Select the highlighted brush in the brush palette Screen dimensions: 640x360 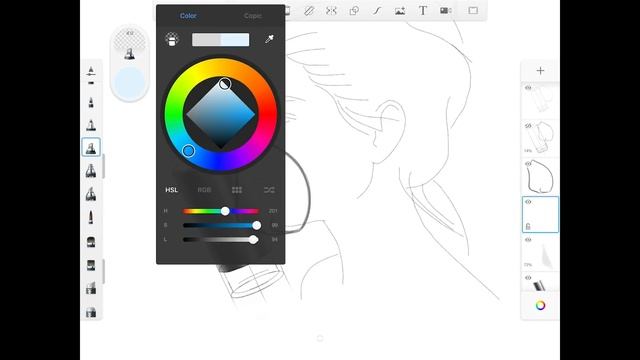coord(91,147)
